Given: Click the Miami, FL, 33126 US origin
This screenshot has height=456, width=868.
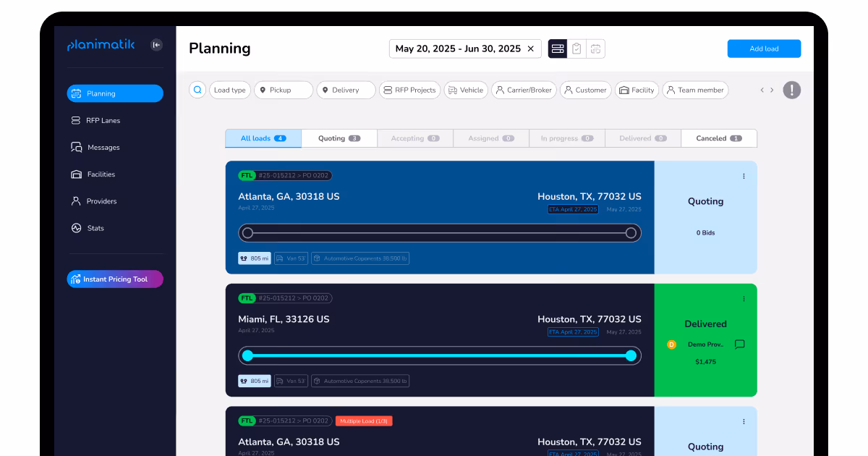Looking at the screenshot, I should coord(284,319).
